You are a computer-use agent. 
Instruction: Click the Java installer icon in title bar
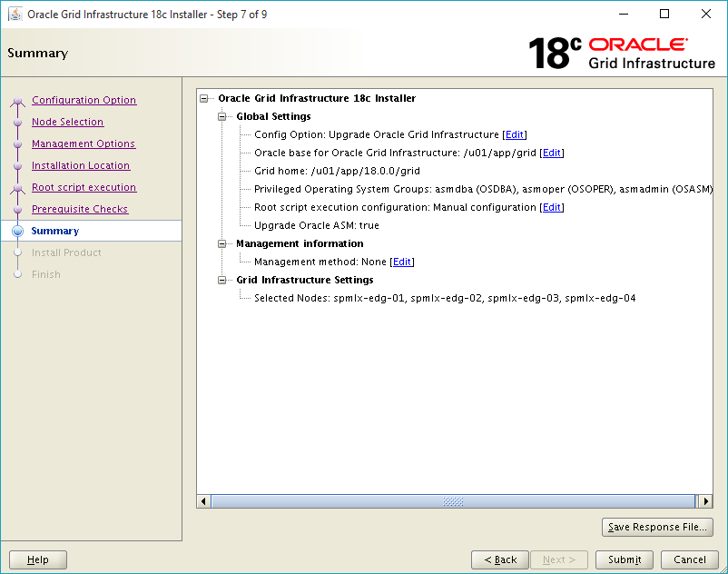[x=15, y=14]
